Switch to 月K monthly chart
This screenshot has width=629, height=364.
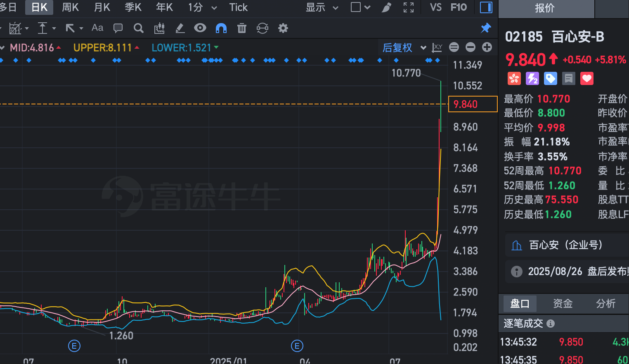pos(102,7)
